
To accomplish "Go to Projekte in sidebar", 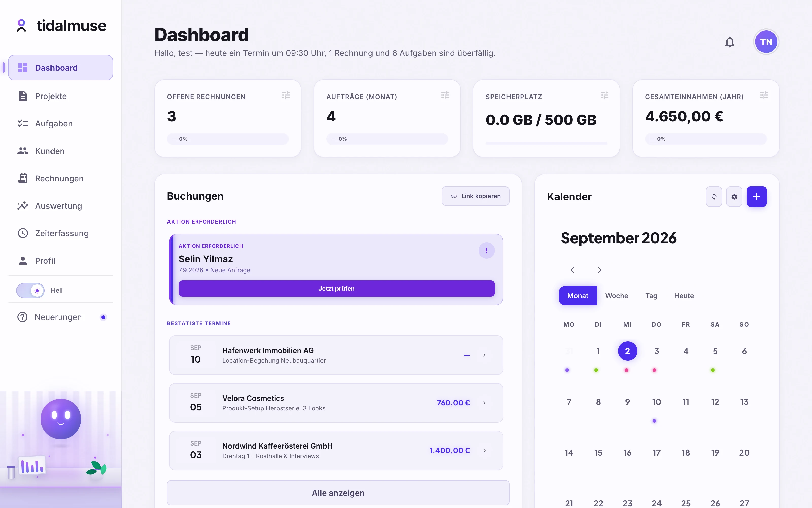I will coord(61,96).
